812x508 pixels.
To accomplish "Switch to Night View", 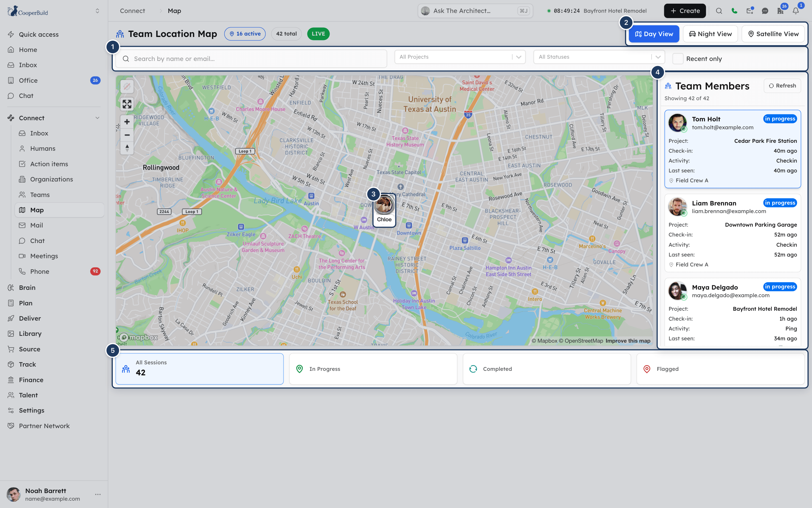I will point(710,34).
